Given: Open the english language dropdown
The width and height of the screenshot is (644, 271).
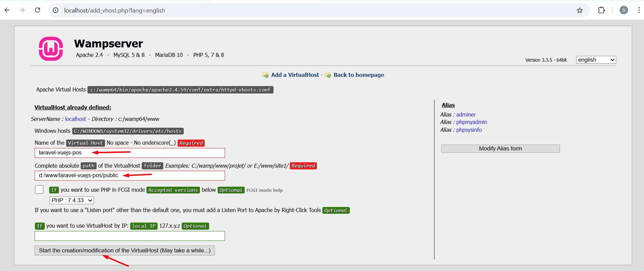Looking at the screenshot, I should point(596,60).
